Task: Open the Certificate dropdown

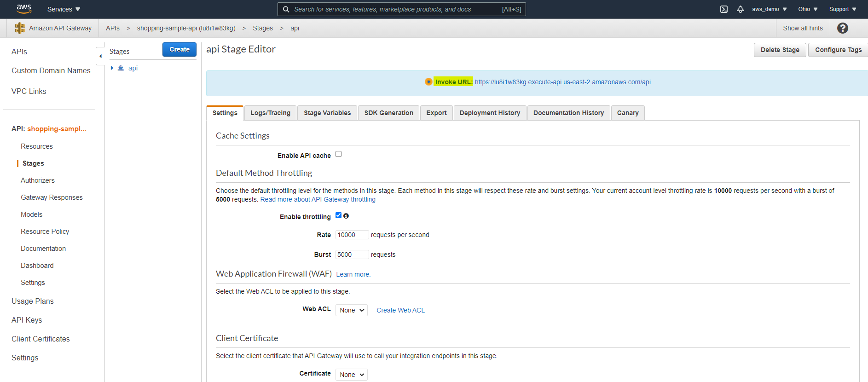Action: click(352, 375)
